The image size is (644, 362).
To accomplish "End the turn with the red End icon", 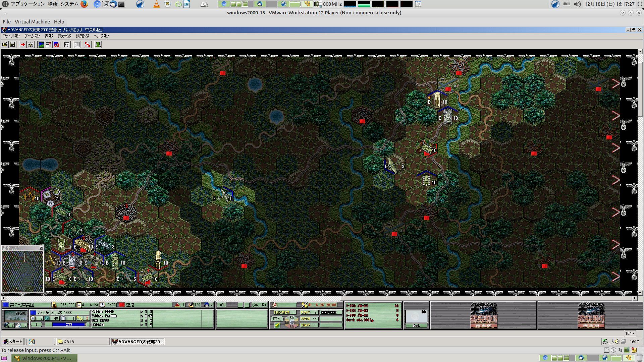I will coord(88,45).
